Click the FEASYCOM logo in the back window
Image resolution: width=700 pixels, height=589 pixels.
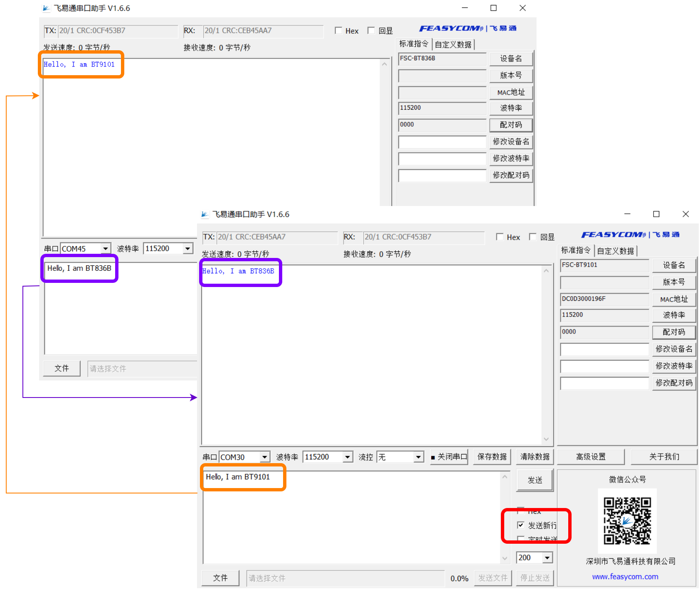pyautogui.click(x=468, y=28)
